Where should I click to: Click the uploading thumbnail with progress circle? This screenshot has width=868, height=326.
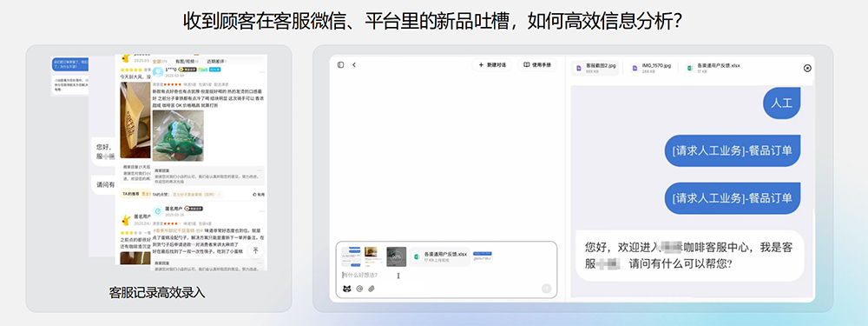pyautogui.click(x=396, y=256)
